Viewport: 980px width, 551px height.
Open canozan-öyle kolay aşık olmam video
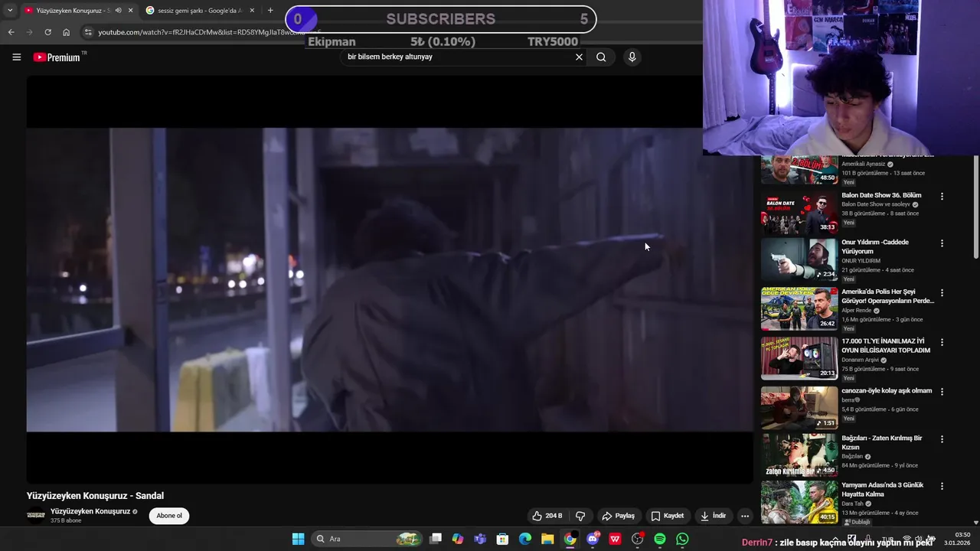[887, 390]
